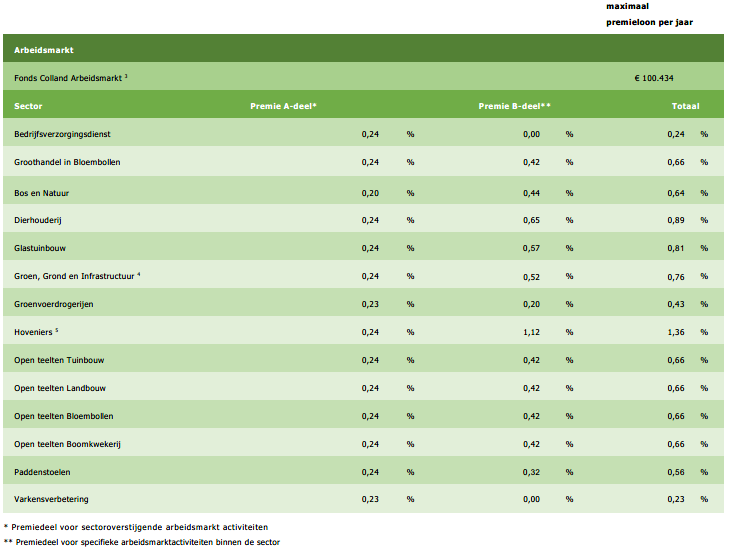Viewport: 730px width, 548px height.
Task: Click the Hoveniers B-deel value 1,12
Action: point(531,332)
